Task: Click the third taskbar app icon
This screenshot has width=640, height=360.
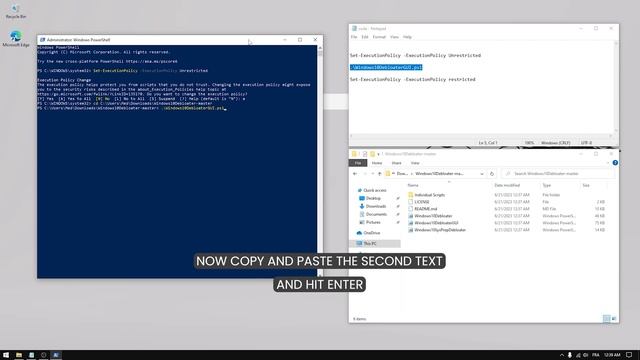Action: click(x=44, y=355)
